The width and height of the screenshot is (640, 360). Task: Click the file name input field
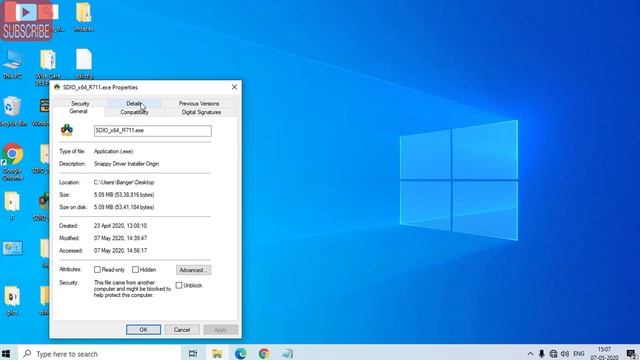[x=153, y=131]
